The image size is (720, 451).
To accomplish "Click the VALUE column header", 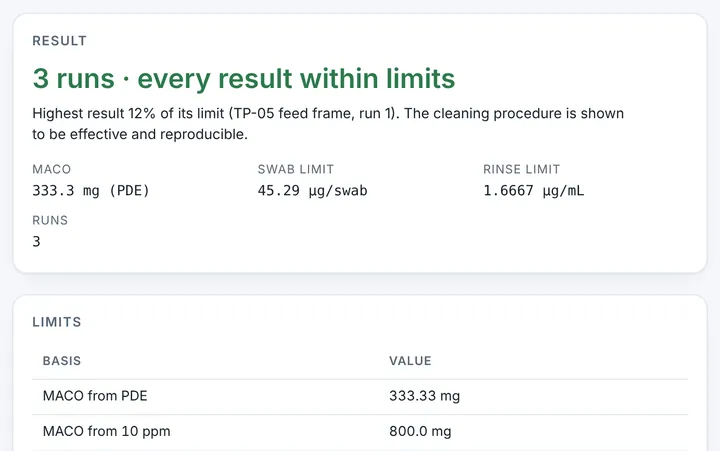I will point(410,361).
